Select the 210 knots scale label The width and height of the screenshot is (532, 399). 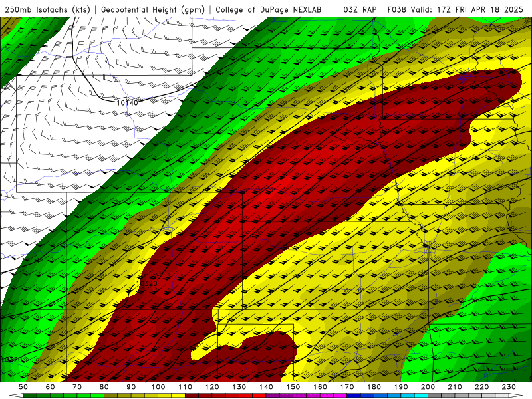click(x=455, y=387)
